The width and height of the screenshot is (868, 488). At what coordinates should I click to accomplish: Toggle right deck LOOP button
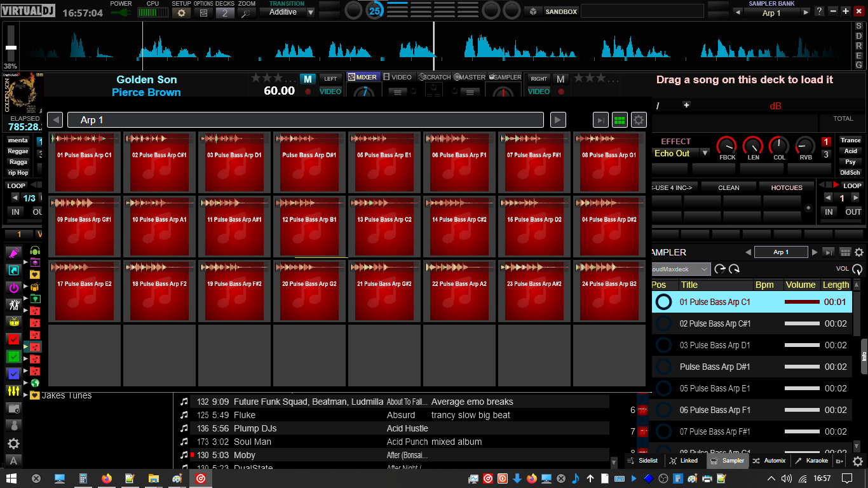pos(852,186)
